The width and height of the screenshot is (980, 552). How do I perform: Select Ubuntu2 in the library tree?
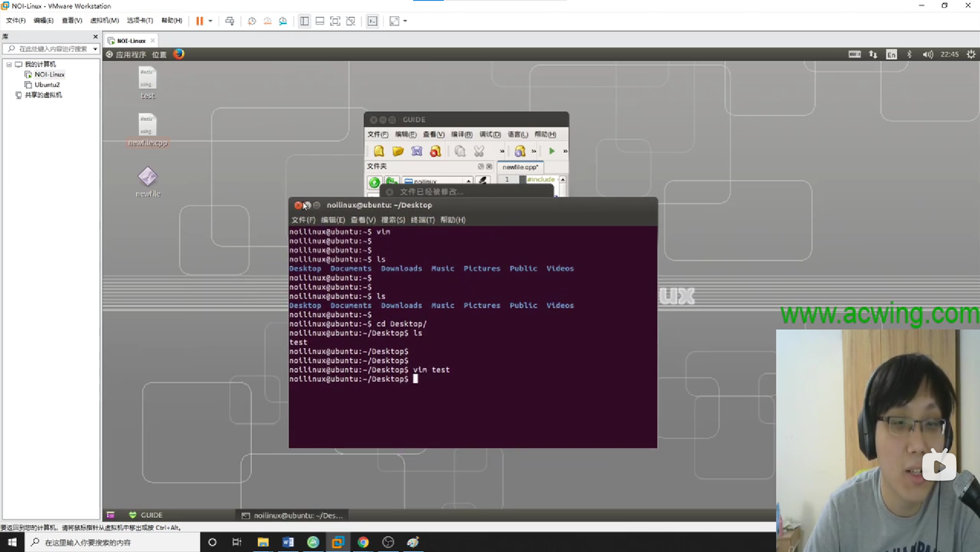pos(47,85)
